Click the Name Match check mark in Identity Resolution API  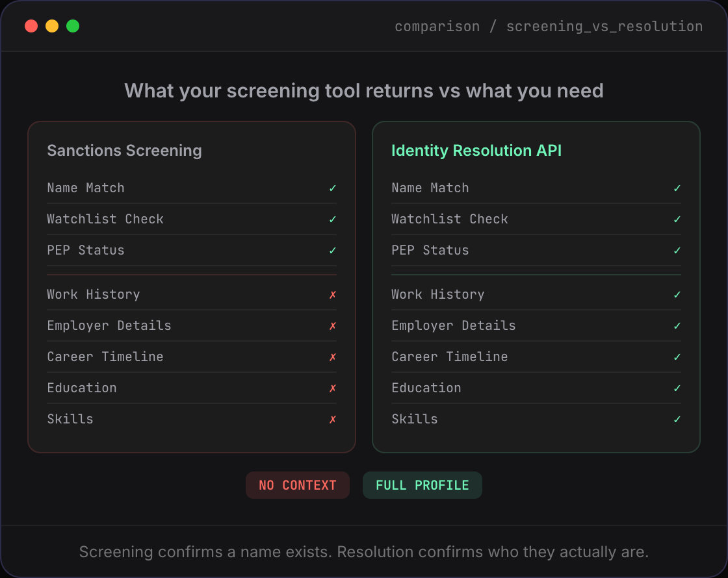[677, 188]
